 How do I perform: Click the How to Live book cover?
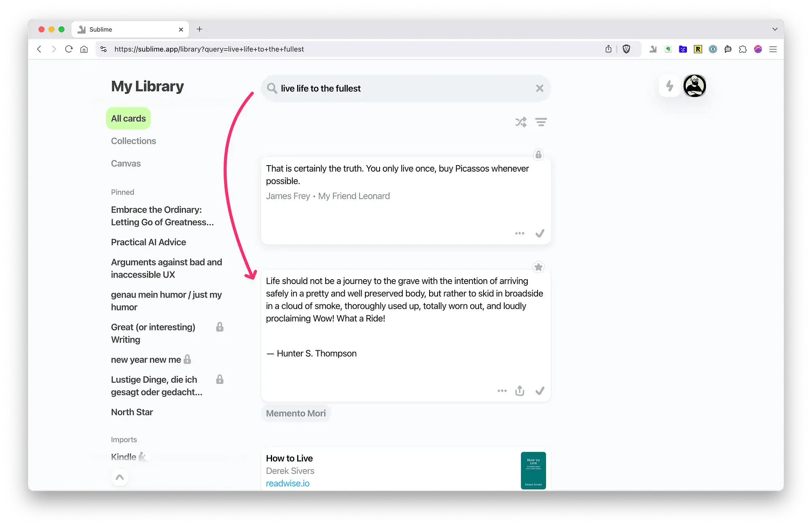pos(533,470)
